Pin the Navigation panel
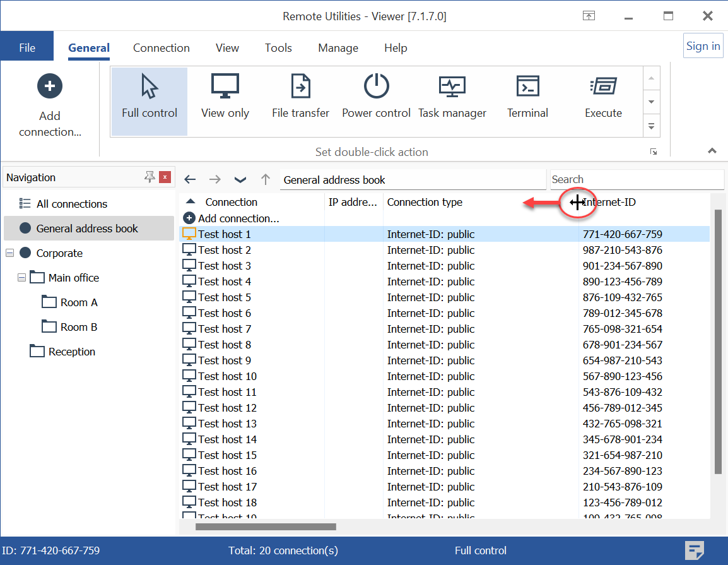This screenshot has width=728, height=565. (x=150, y=177)
